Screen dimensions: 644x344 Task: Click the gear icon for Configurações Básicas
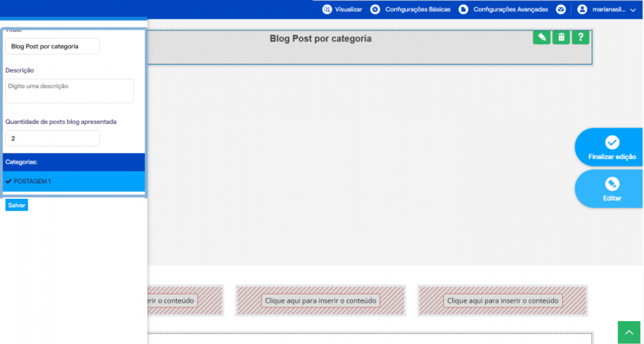click(375, 9)
